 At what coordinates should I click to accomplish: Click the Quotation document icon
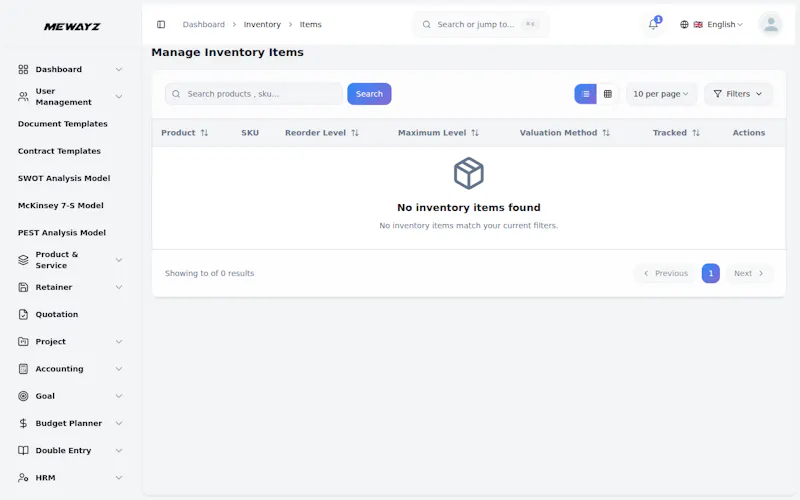pyautogui.click(x=23, y=314)
